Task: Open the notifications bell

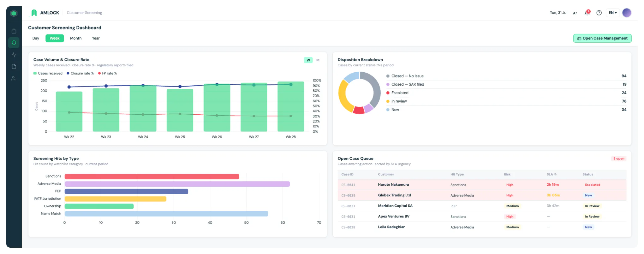Action: point(587,13)
